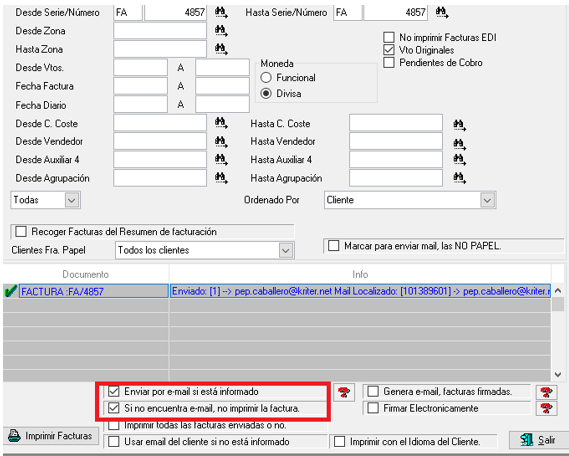Open the Todas dropdown list
Image resolution: width=569 pixels, height=456 pixels.
(71, 200)
